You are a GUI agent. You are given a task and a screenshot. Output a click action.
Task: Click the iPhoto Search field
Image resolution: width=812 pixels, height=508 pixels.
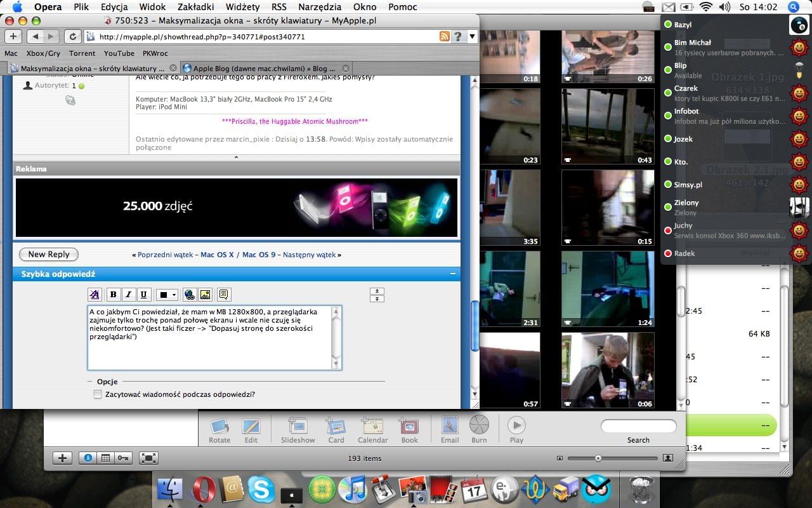pos(638,425)
